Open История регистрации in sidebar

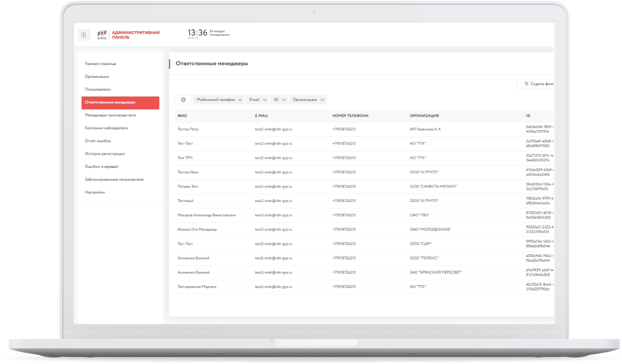[105, 153]
